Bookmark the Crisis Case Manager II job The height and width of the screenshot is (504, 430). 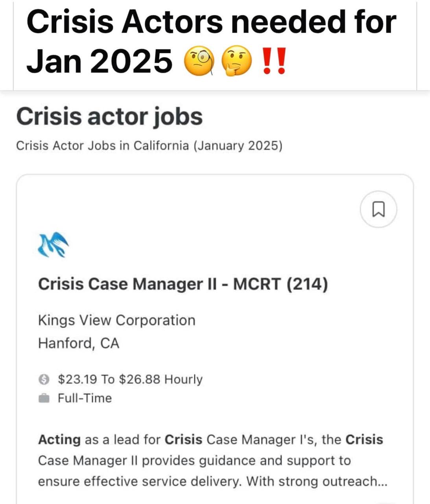(x=378, y=209)
